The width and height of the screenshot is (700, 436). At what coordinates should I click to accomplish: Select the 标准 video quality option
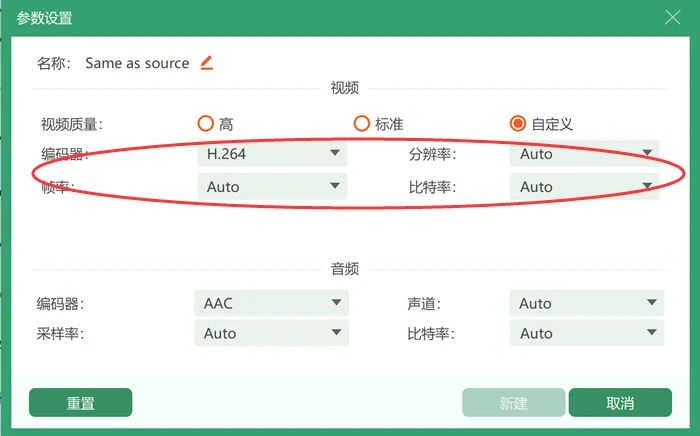tap(362, 124)
